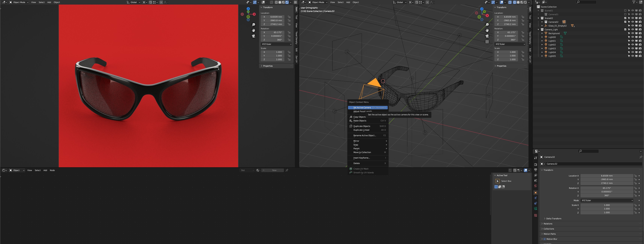Click the light data icon beside Light00
This screenshot has width=644, height=244.
tap(561, 37)
